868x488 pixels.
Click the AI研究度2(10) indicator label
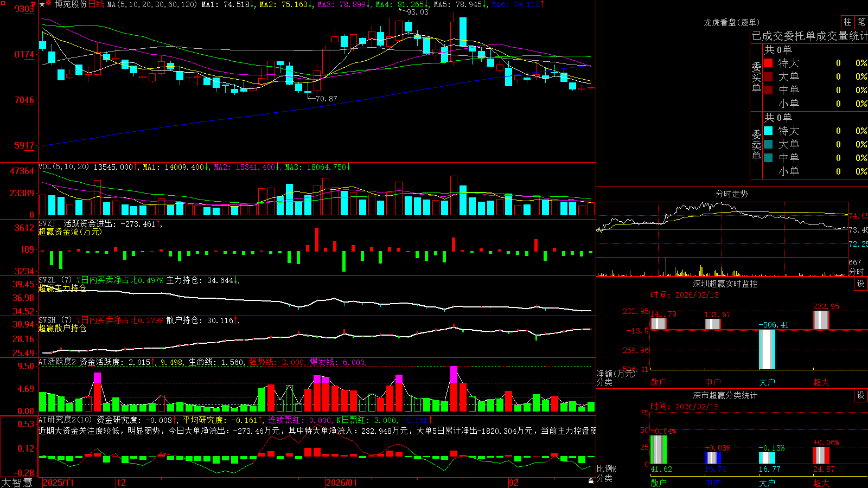pyautogui.click(x=65, y=420)
